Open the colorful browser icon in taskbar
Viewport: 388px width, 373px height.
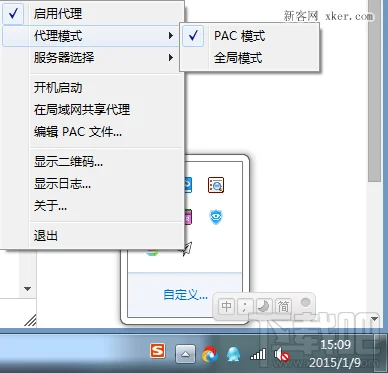[x=210, y=354]
